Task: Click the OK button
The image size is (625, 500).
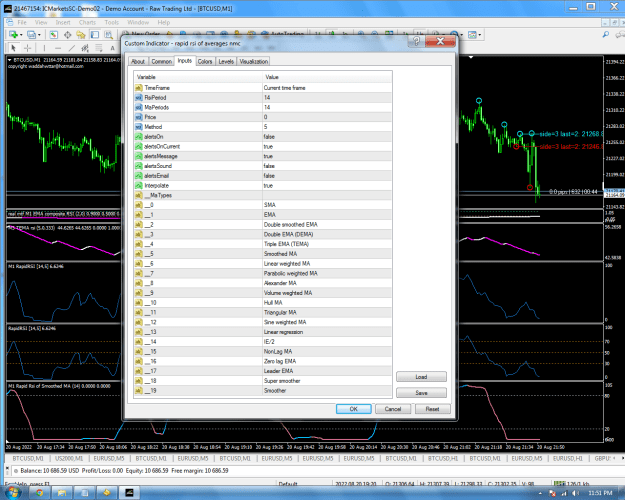Action: pos(354,409)
